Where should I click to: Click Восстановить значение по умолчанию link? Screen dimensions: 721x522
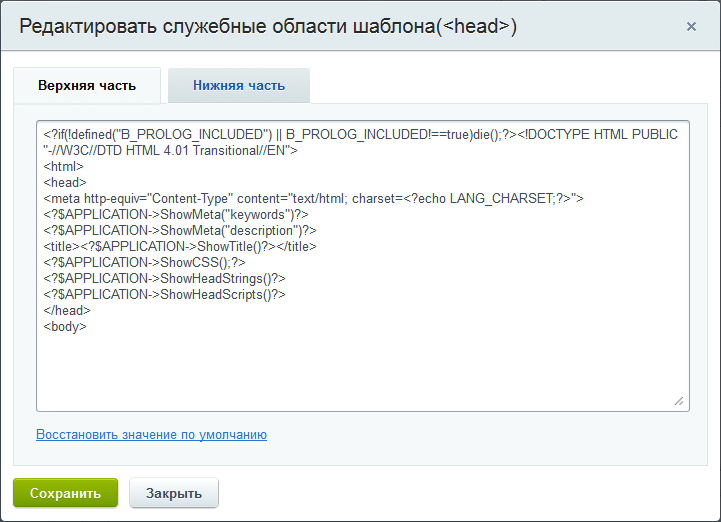[x=151, y=435]
